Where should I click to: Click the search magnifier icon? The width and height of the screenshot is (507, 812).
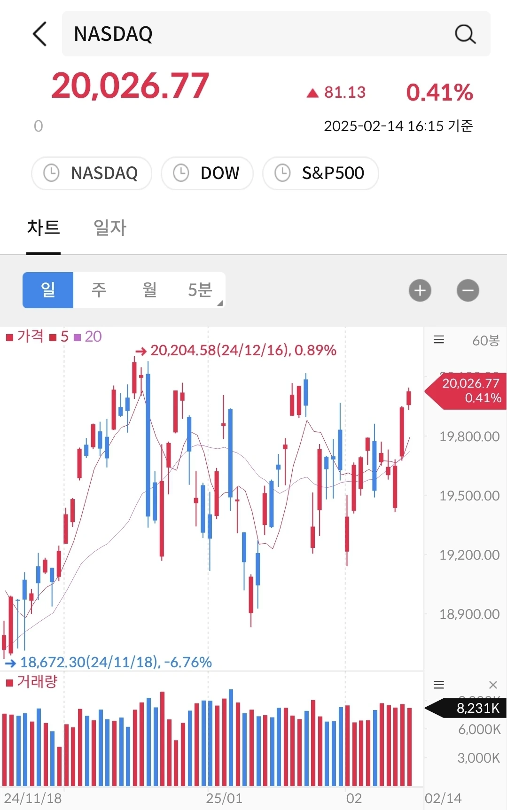pos(465,34)
